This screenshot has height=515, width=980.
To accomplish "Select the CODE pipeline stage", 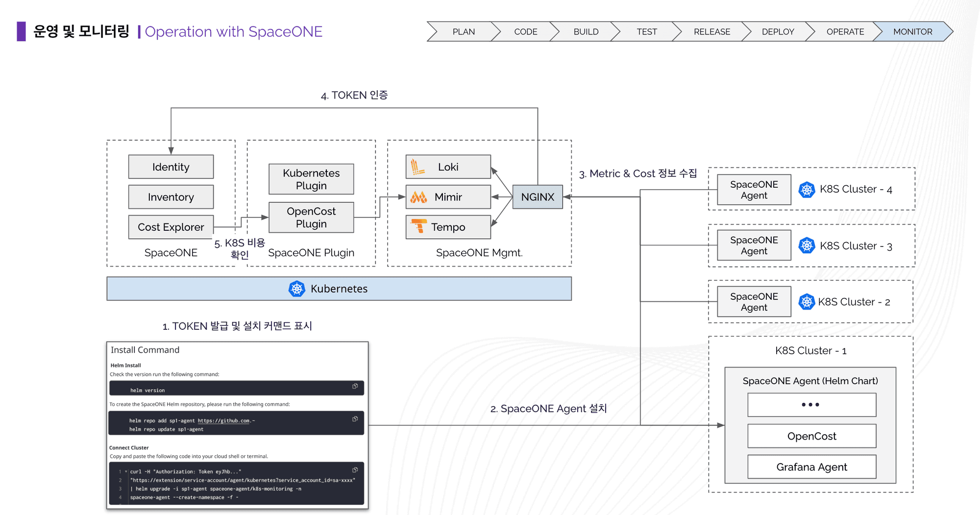I will 525,31.
